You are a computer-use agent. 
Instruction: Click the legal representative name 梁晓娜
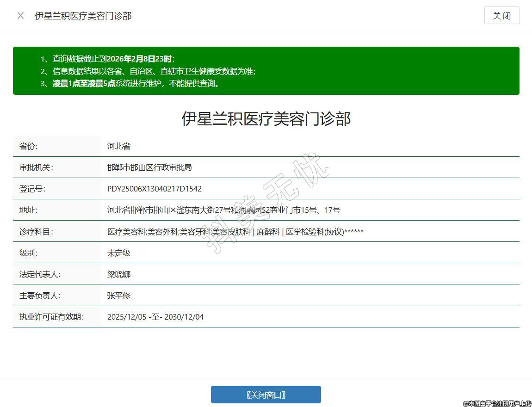pos(119,274)
